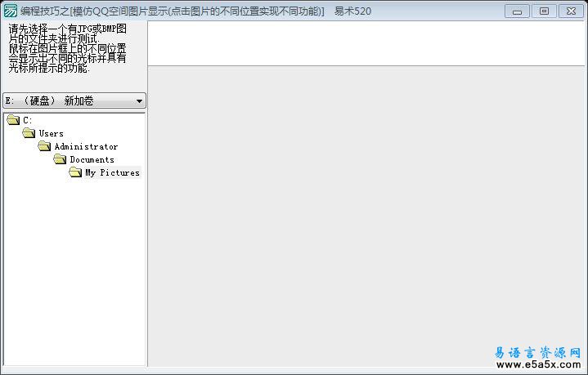Click the app icon in title bar

click(x=10, y=11)
